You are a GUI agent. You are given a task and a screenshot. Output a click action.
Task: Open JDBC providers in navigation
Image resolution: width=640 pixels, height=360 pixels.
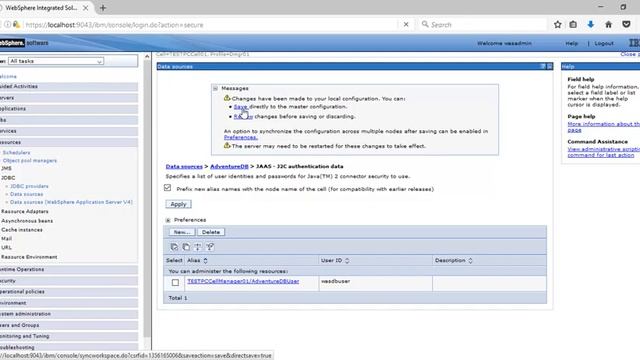pos(29,186)
